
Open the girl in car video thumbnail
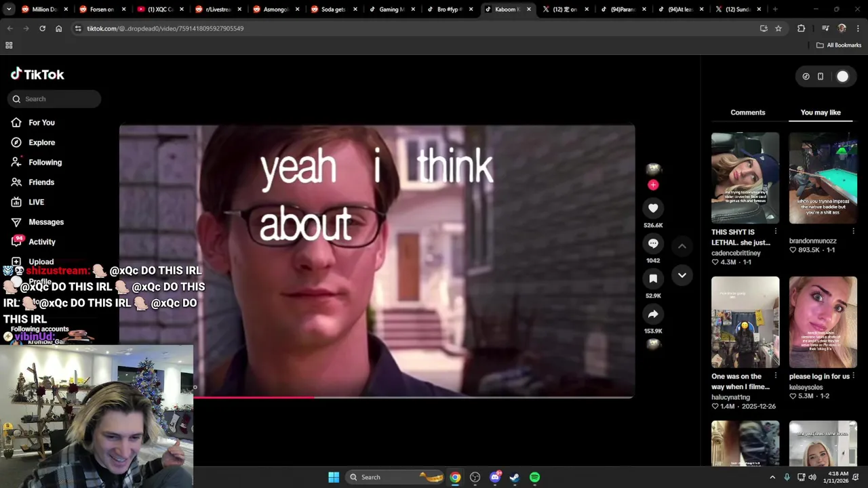point(745,178)
